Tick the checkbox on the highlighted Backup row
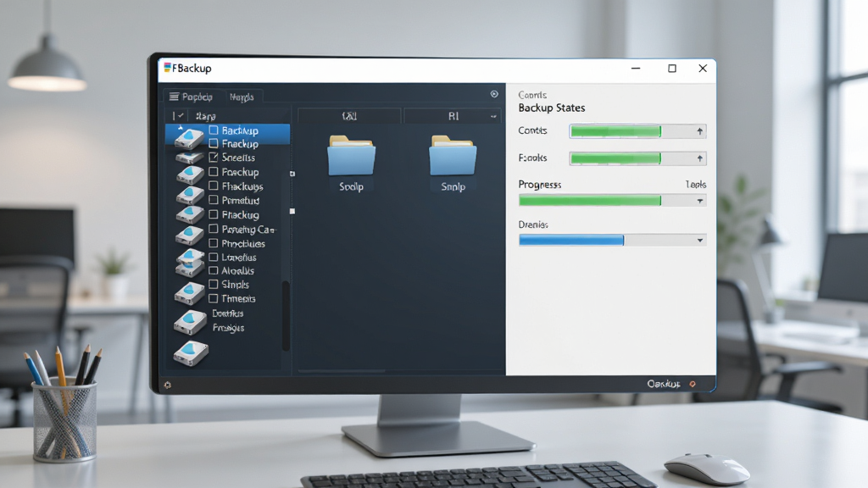 213,130
